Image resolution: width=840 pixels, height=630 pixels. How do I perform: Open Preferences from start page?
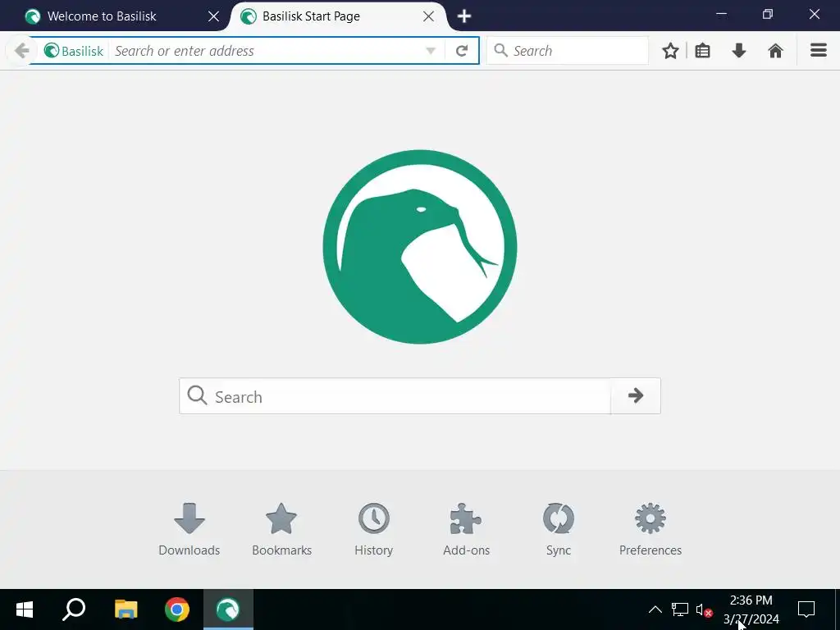pyautogui.click(x=651, y=529)
